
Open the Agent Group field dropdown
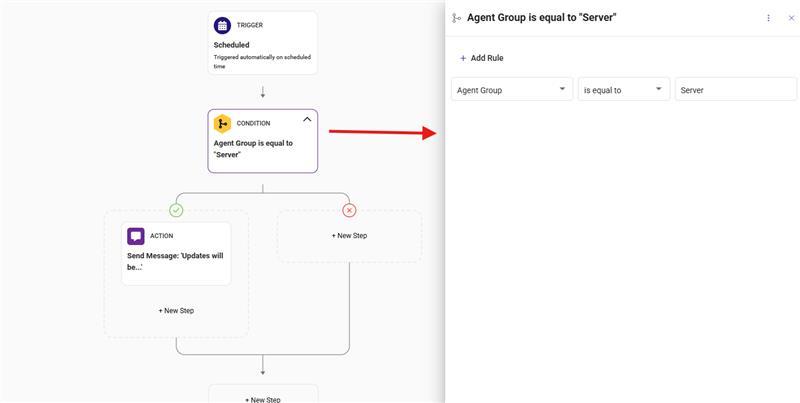point(511,90)
